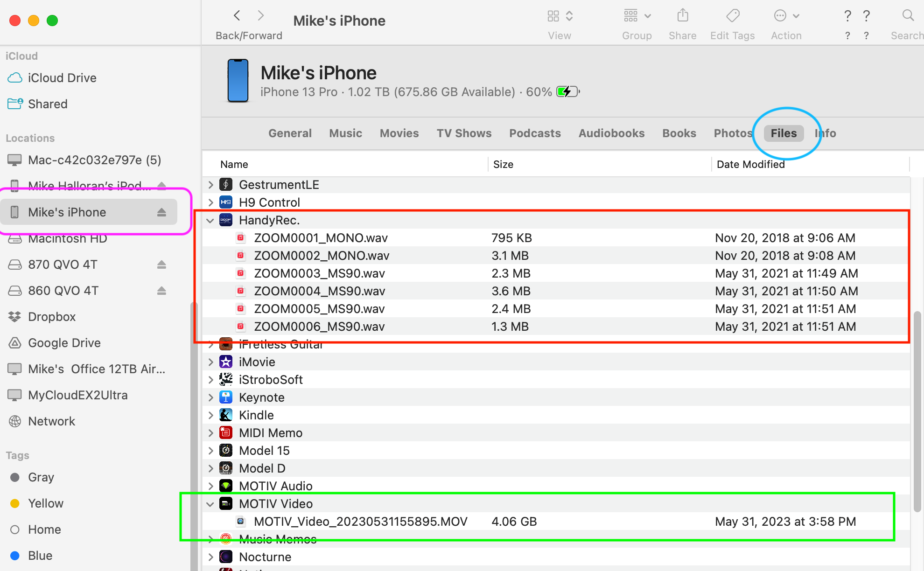Open the View mode switcher
The image size is (924, 571).
[560, 16]
